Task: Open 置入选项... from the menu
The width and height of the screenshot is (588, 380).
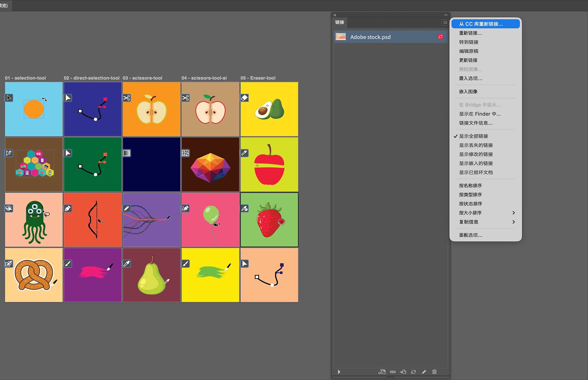Action: [485, 78]
